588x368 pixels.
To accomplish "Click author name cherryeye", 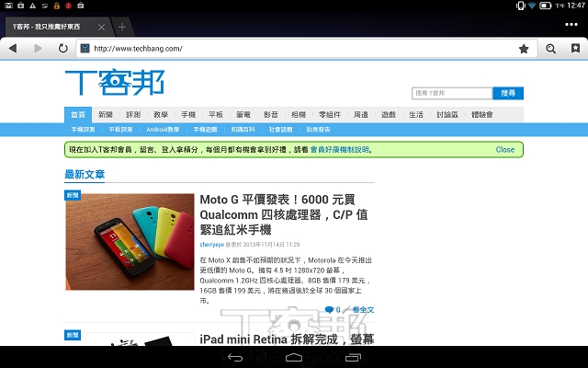I will (212, 245).
